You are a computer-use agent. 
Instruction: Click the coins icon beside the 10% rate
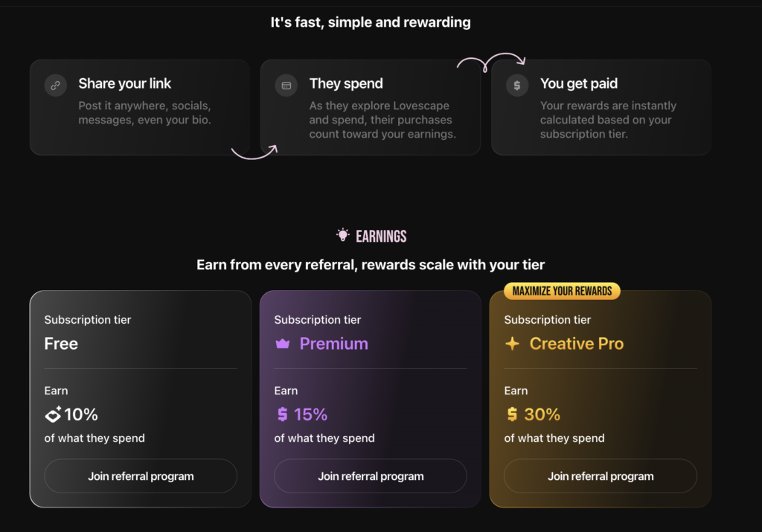tap(51, 414)
